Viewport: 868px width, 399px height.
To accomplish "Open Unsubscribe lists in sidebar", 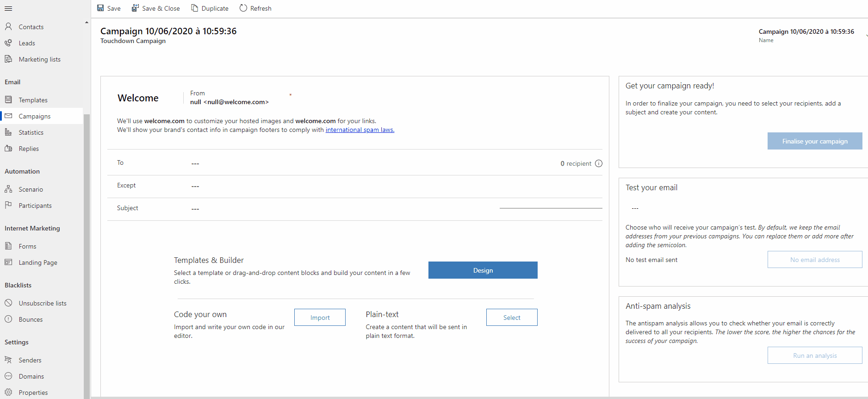I will point(43,303).
